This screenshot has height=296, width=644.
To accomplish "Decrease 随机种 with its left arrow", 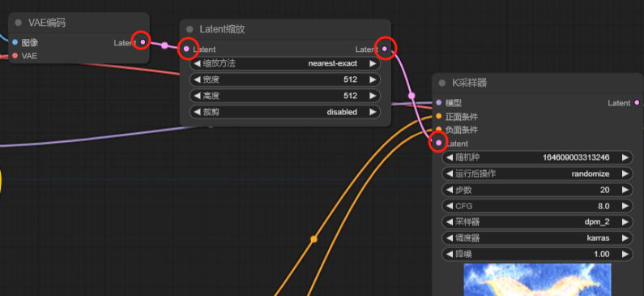I will tap(450, 157).
